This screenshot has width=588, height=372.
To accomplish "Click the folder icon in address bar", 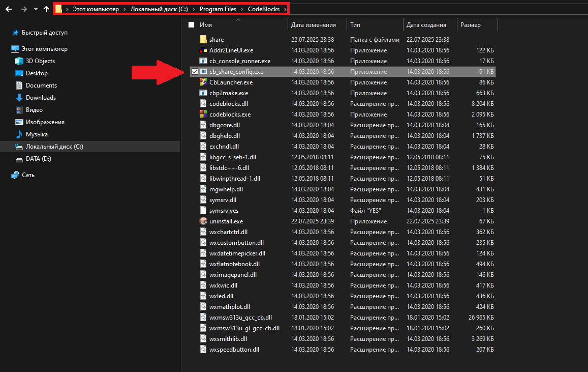I will tap(58, 9).
